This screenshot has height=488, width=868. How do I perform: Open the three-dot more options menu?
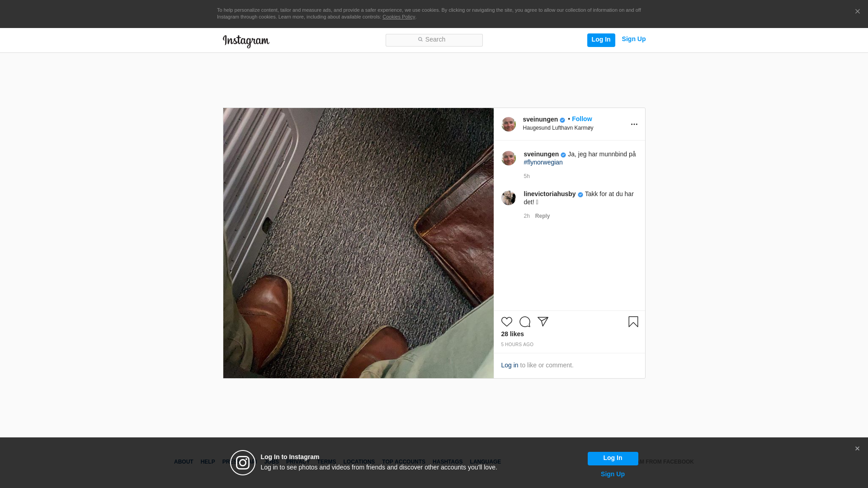(x=634, y=124)
